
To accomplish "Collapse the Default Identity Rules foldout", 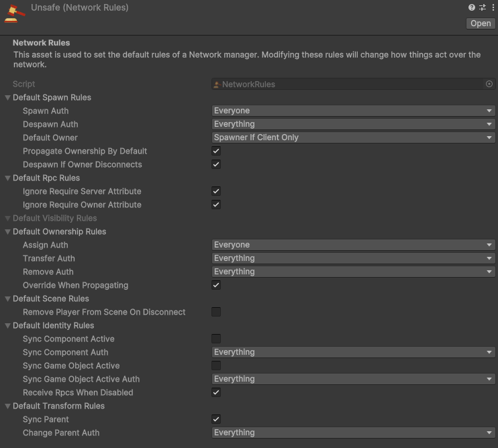I will point(7,326).
